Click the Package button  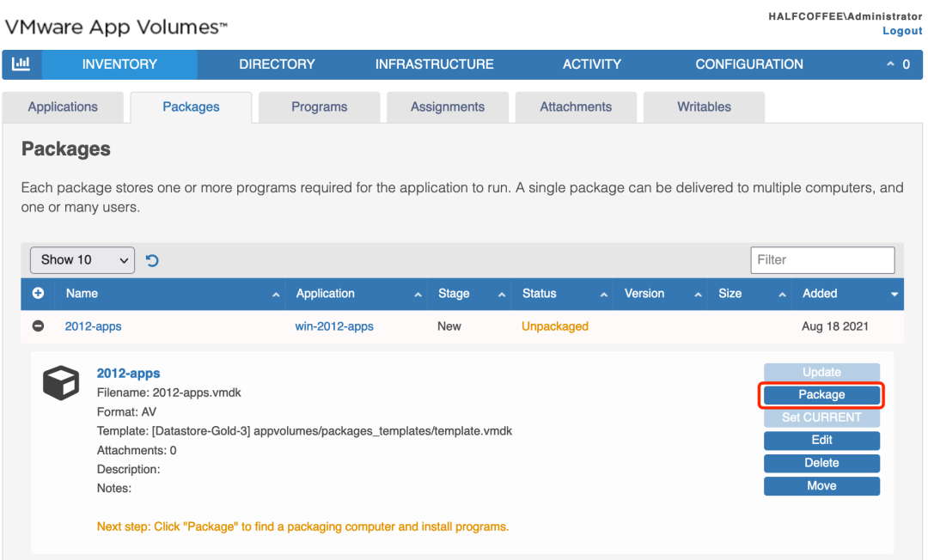(x=821, y=394)
